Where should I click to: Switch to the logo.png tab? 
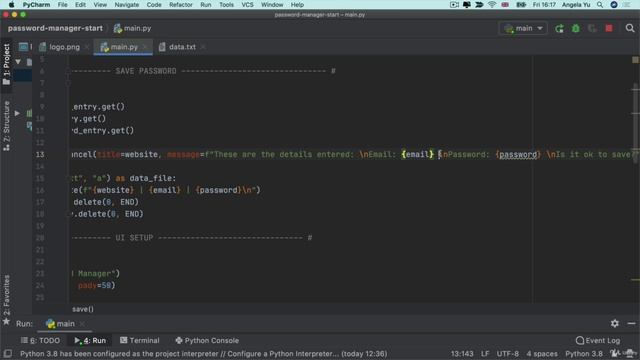point(64,47)
